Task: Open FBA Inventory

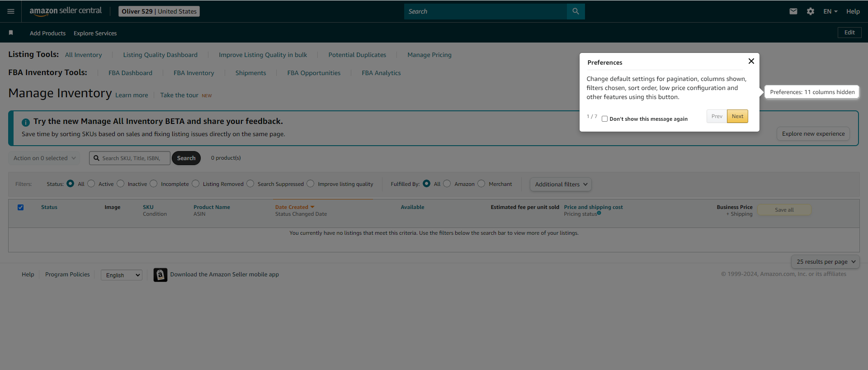Action: click(x=194, y=73)
